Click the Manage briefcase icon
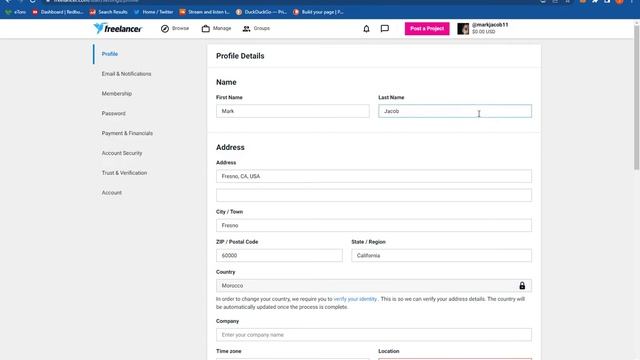 206,29
